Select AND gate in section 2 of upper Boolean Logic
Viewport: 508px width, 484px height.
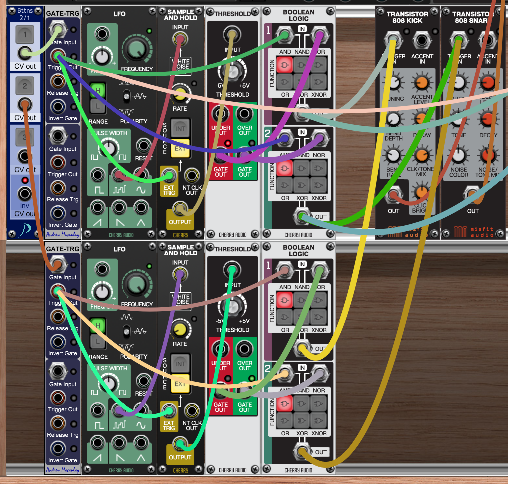pyautogui.click(x=284, y=168)
